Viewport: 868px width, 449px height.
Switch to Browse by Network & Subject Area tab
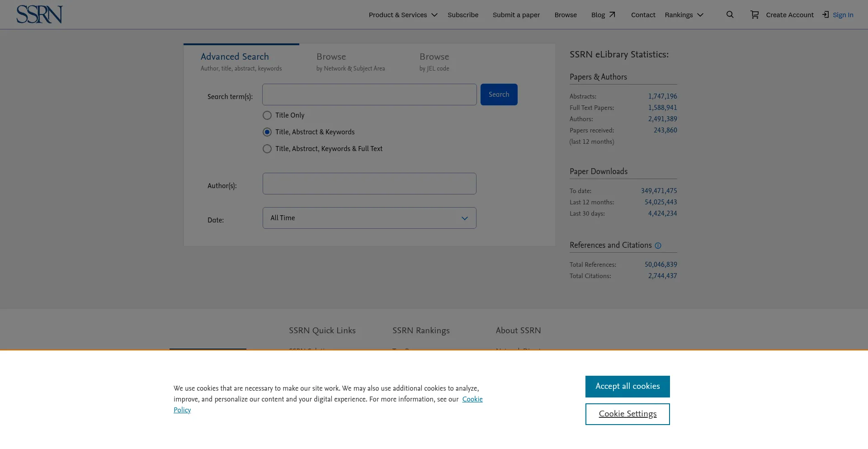tap(350, 61)
